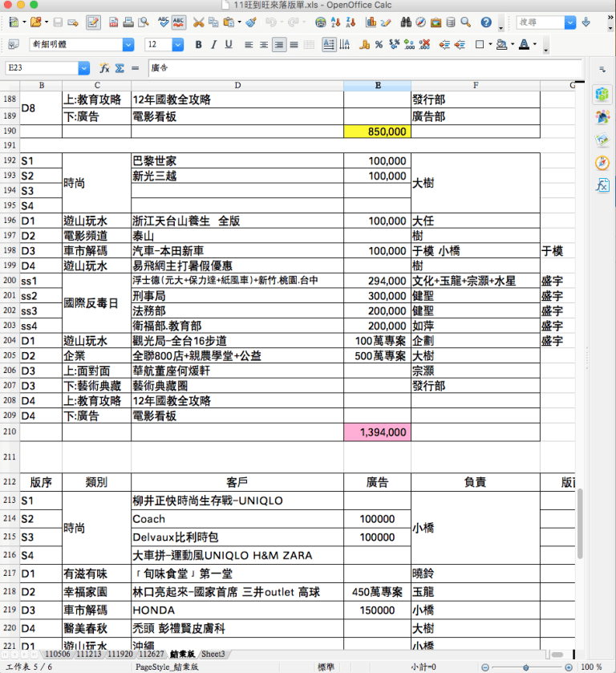Switch to the 110506 sheet tab
The height and width of the screenshot is (673, 616).
(59, 655)
